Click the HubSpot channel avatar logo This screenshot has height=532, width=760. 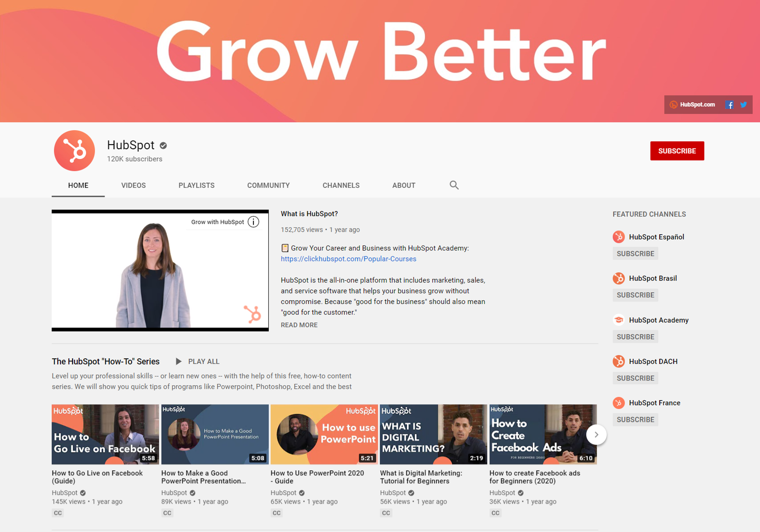[74, 151]
